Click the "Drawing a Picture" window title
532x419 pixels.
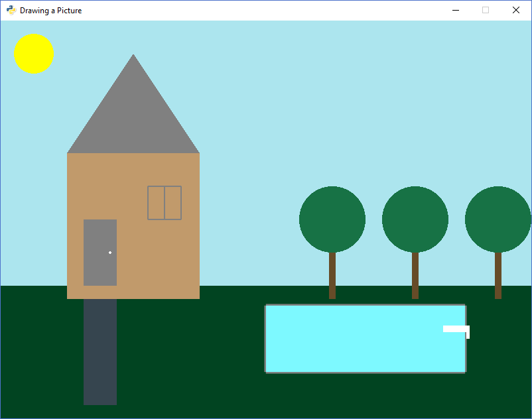[51, 11]
